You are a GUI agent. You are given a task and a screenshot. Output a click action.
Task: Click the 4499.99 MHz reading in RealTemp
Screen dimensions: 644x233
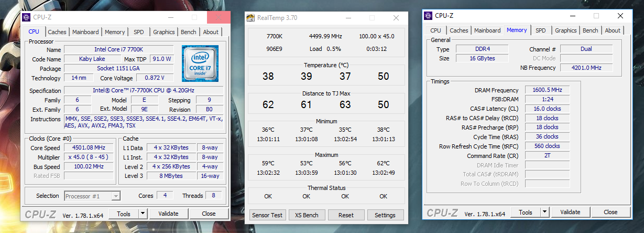pyautogui.click(x=325, y=36)
